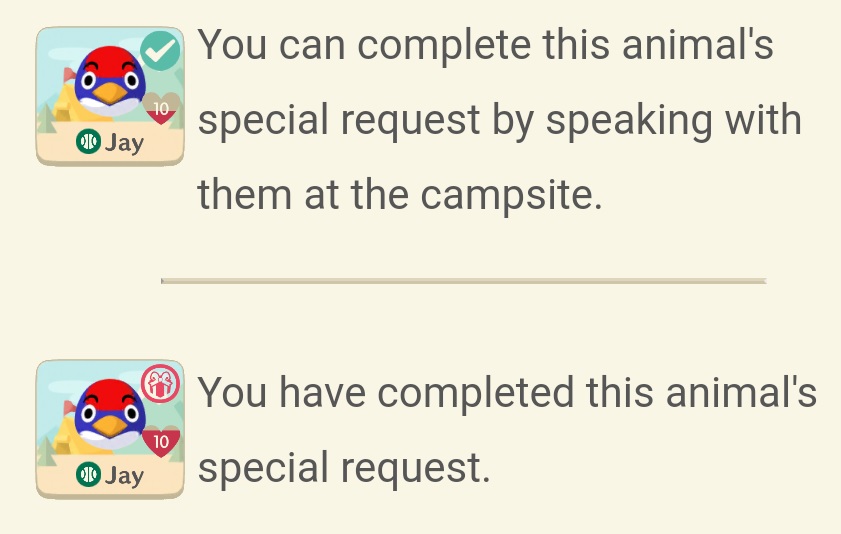
Task: Select the upper Jay animal card thumbnail
Action: (110, 96)
